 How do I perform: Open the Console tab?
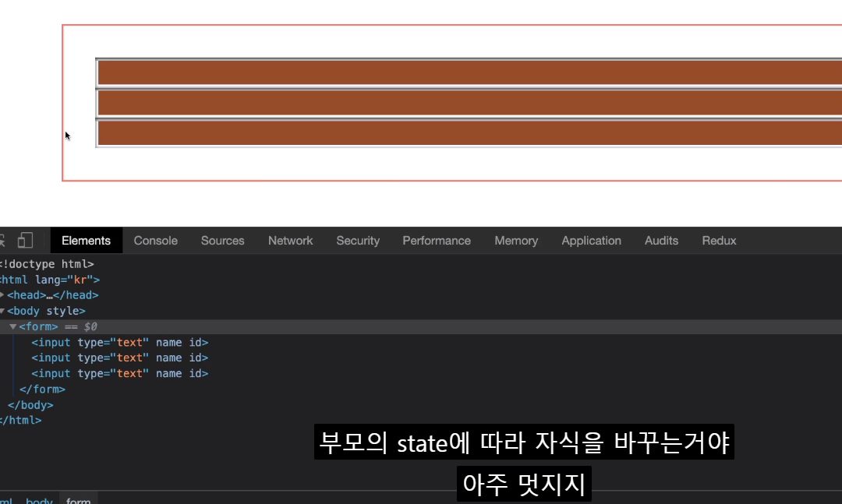[156, 241]
